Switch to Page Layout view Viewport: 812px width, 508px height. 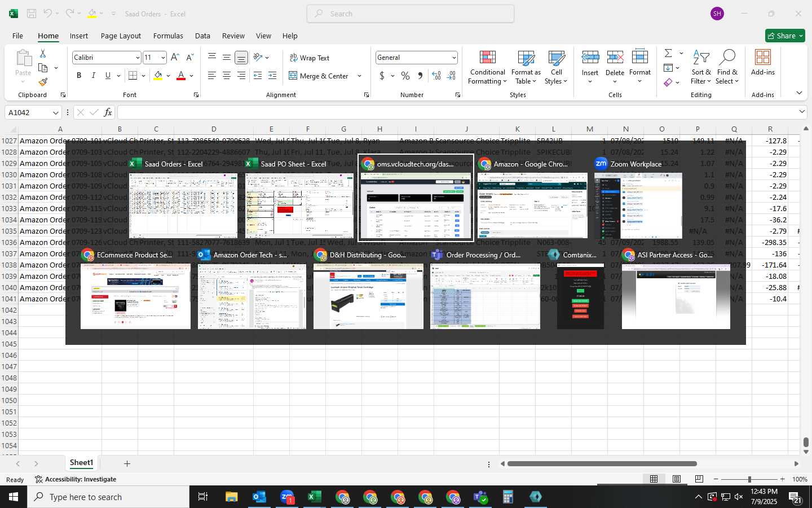pyautogui.click(x=677, y=479)
